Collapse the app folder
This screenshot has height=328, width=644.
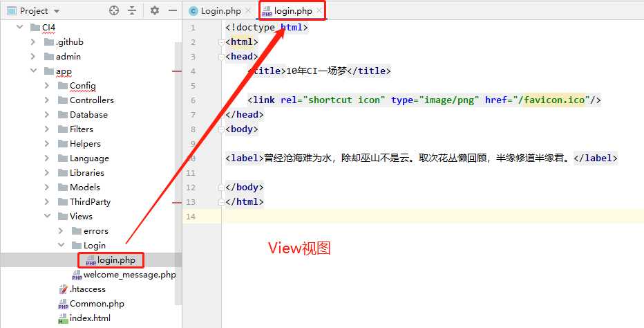(x=33, y=71)
